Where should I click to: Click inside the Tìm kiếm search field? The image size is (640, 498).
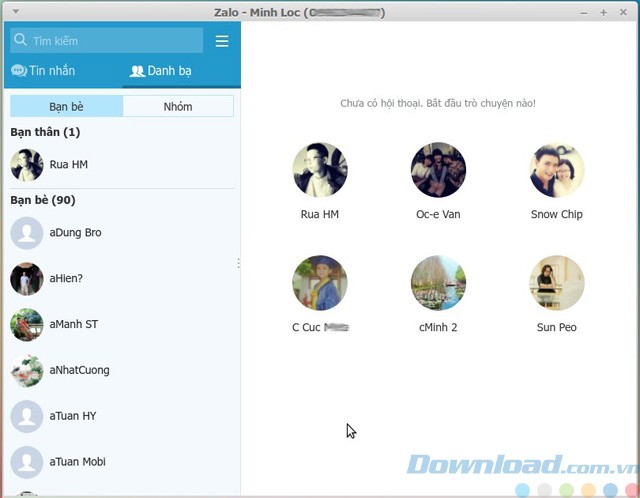coord(112,41)
